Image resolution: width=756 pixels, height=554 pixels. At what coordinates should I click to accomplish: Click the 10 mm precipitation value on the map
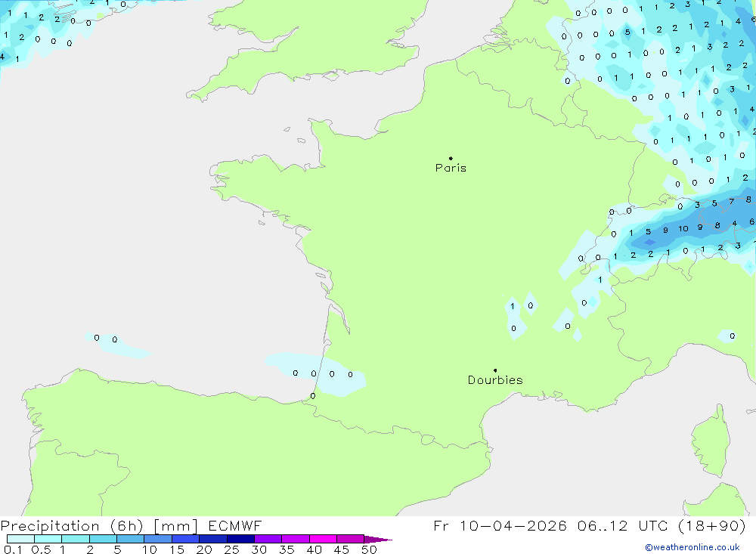683,228
